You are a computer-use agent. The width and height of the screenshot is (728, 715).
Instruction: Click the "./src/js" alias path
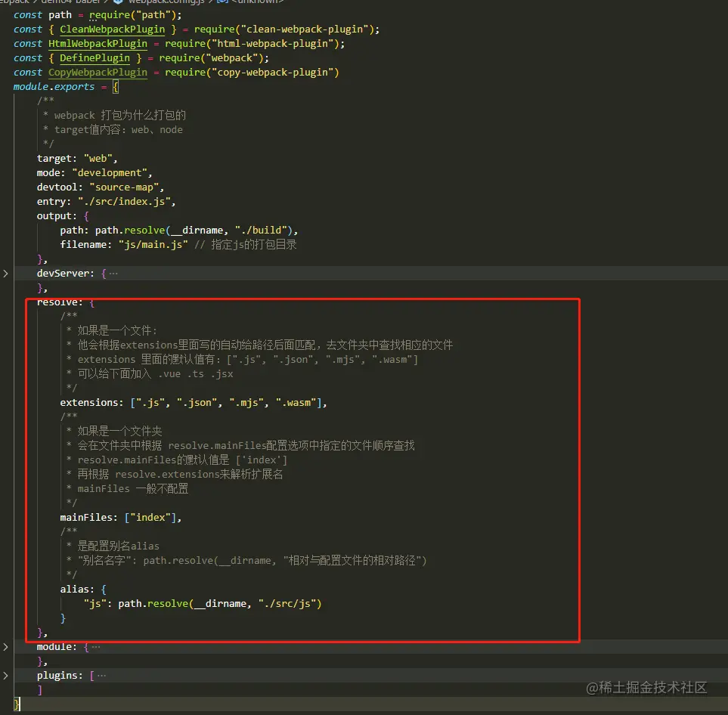[x=287, y=604]
